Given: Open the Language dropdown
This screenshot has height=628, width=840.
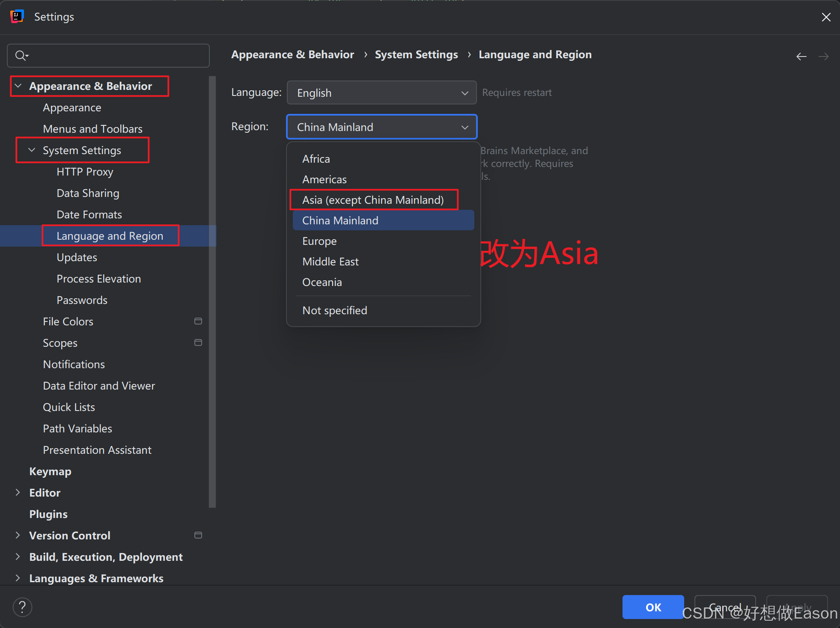Looking at the screenshot, I should coord(381,93).
